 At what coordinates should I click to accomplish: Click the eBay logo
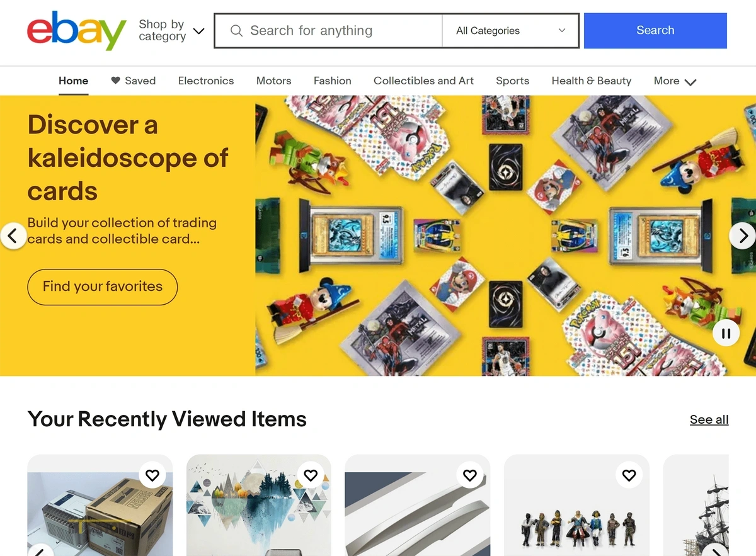(76, 30)
